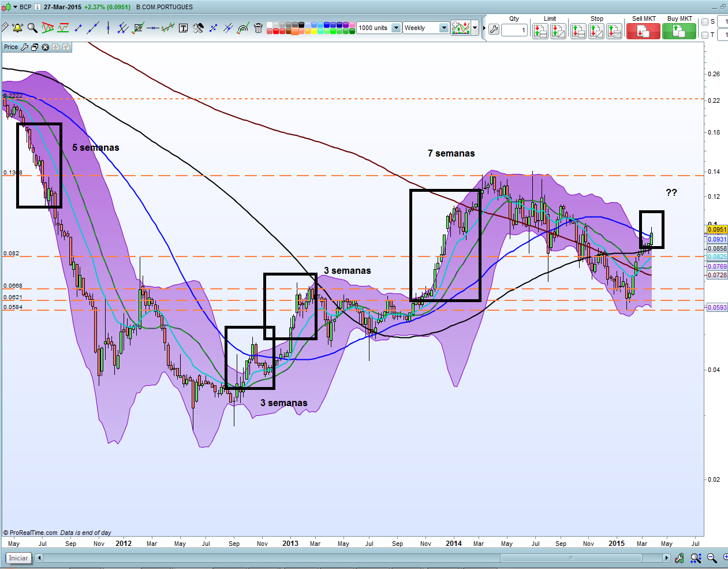Click zoom out magnifier at bottom right
Screen dimensions: 728x569
[x=712, y=558]
